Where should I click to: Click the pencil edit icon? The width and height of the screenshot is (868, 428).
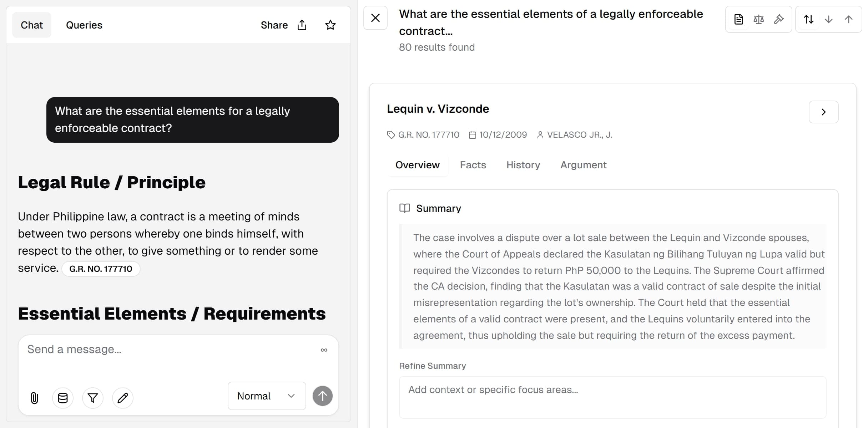coord(123,398)
